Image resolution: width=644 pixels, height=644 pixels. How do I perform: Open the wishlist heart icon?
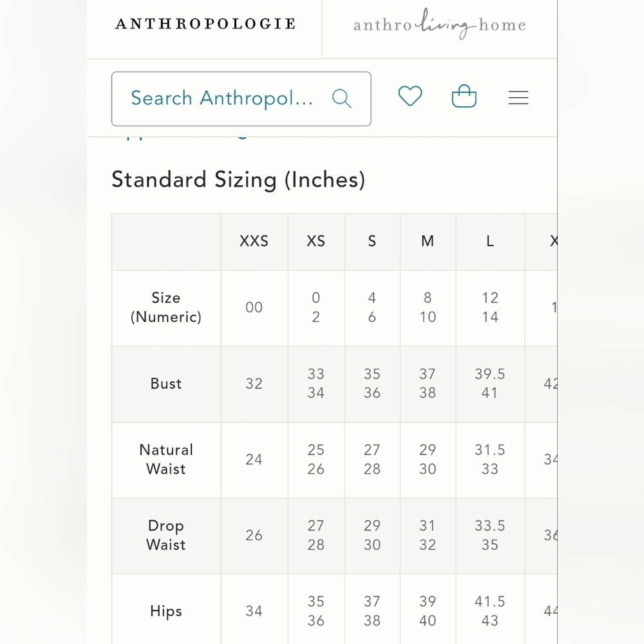[x=410, y=96]
